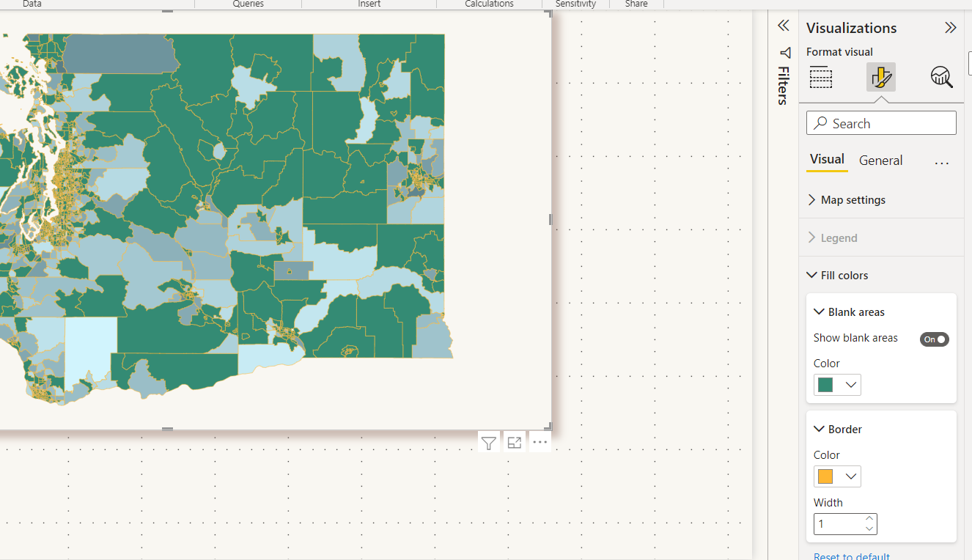Image resolution: width=972 pixels, height=560 pixels.
Task: Click the Search box in Format pane
Action: (881, 123)
